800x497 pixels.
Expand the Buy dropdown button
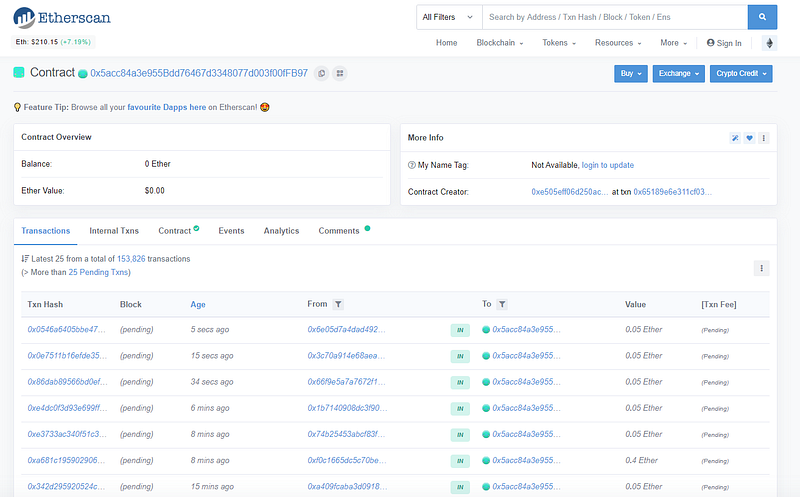point(630,73)
